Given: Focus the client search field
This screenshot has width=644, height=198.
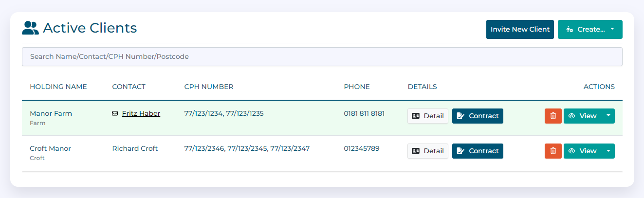Looking at the screenshot, I should [322, 56].
